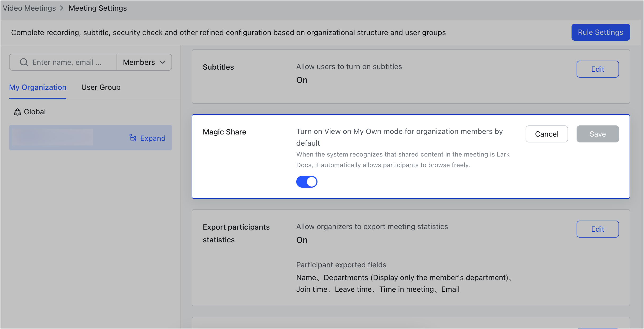Select the highlighted organization row
This screenshot has height=329, width=644.
point(53,138)
